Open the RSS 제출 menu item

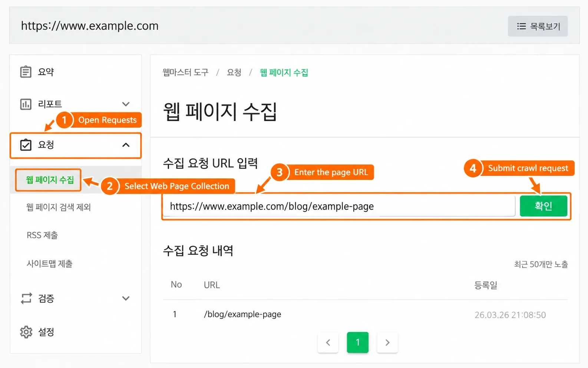point(42,235)
